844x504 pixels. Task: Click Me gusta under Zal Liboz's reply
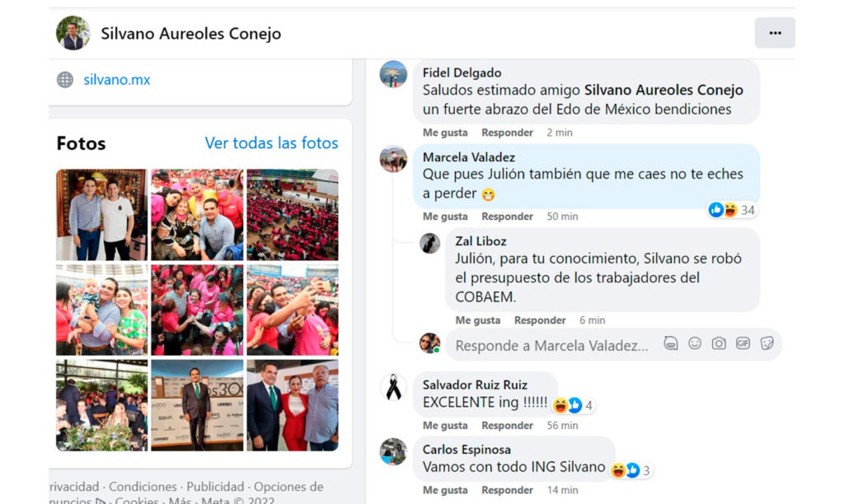click(x=478, y=320)
